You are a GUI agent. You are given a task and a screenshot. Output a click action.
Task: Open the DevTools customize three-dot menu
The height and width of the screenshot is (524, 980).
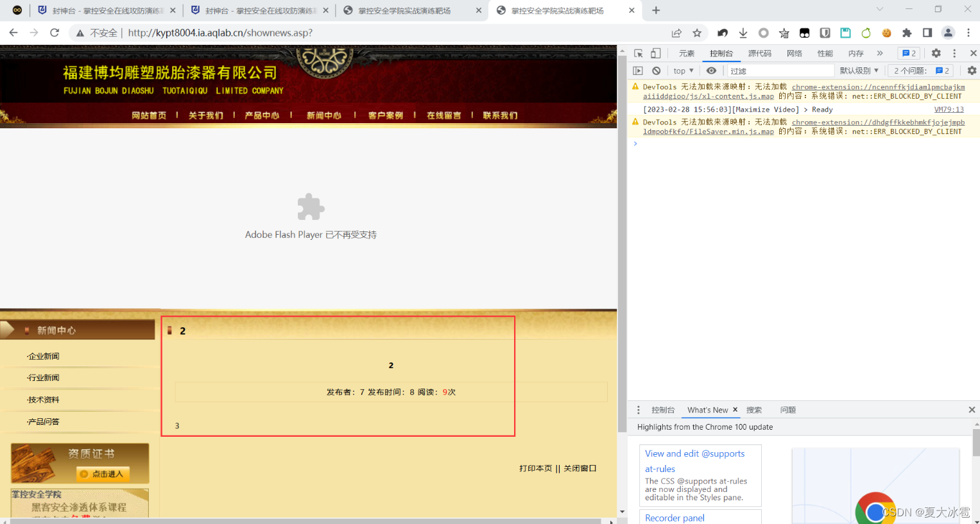point(954,53)
